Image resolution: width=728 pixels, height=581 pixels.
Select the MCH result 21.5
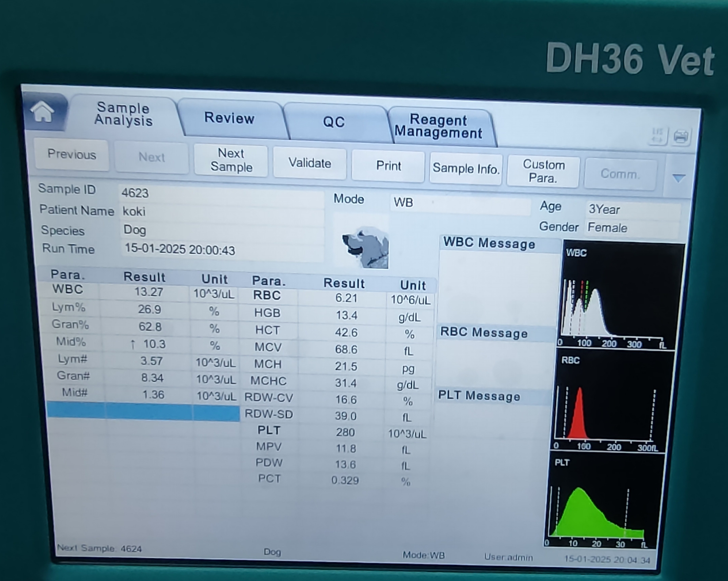346,366
